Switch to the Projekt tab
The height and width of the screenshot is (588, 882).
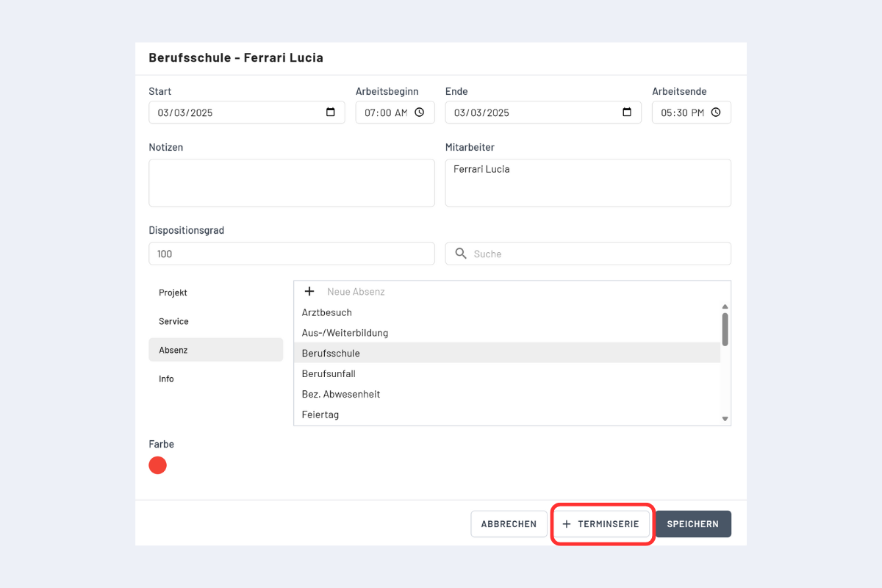coord(173,293)
